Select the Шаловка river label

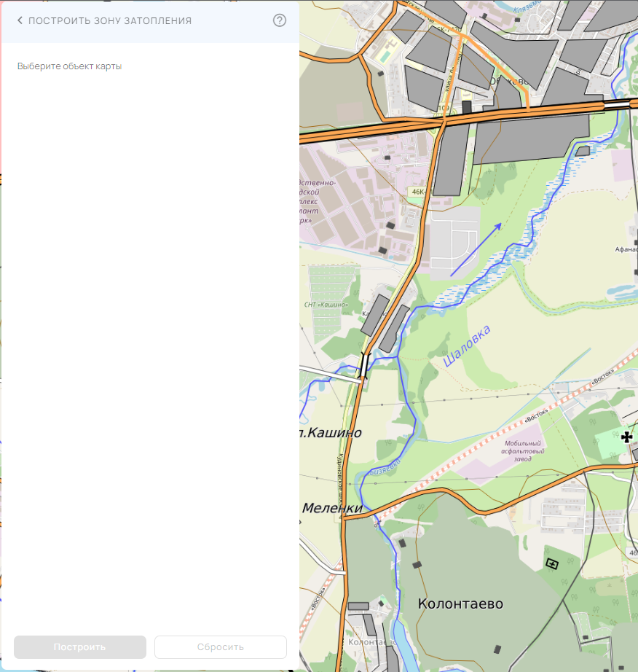[467, 345]
